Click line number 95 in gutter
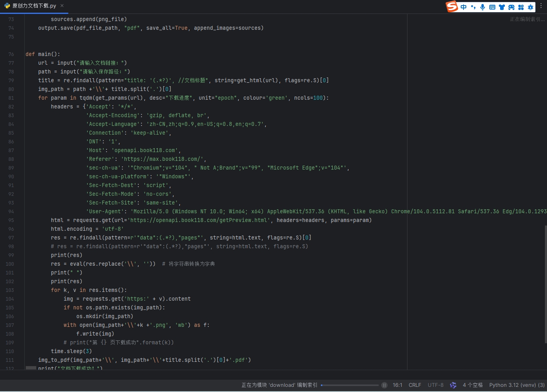This screenshot has width=547, height=392. tap(11, 220)
